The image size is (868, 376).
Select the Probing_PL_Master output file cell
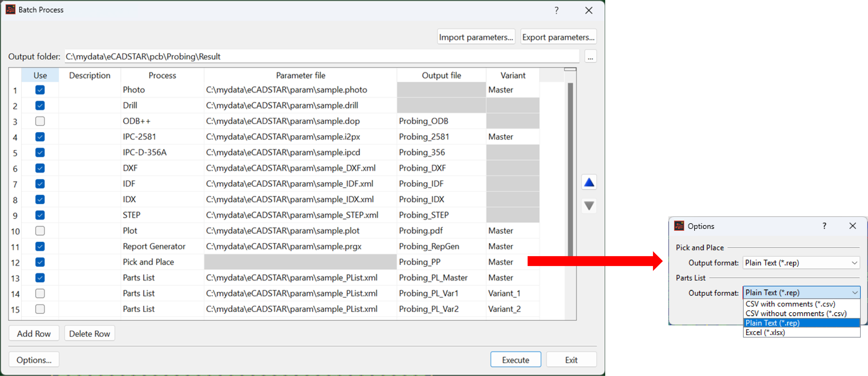pyautogui.click(x=441, y=278)
